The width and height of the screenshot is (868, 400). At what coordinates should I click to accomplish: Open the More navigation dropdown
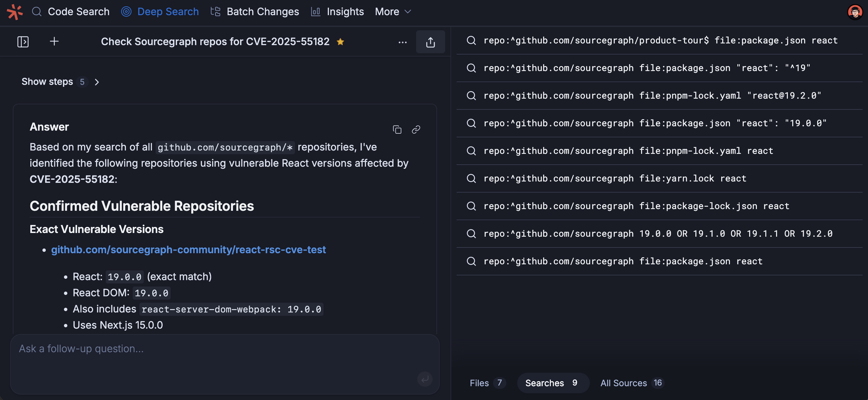click(393, 11)
